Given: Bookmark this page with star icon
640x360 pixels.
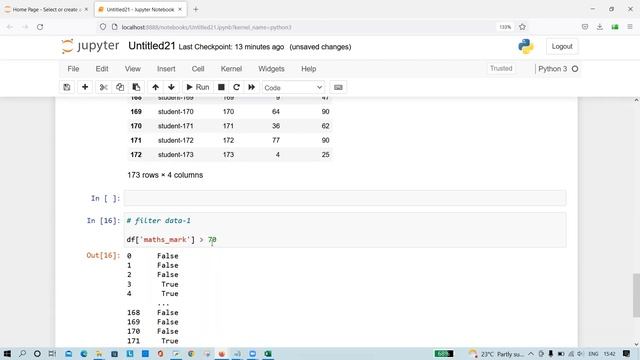Looking at the screenshot, I should [522, 27].
